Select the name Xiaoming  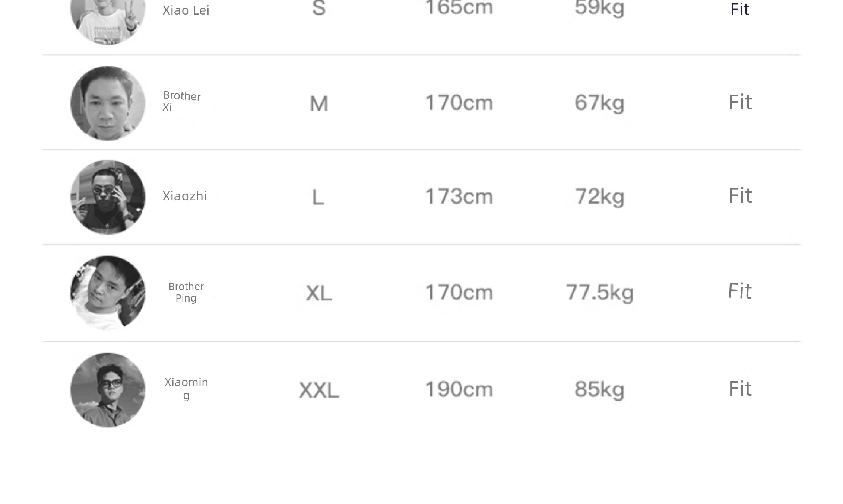(x=186, y=388)
